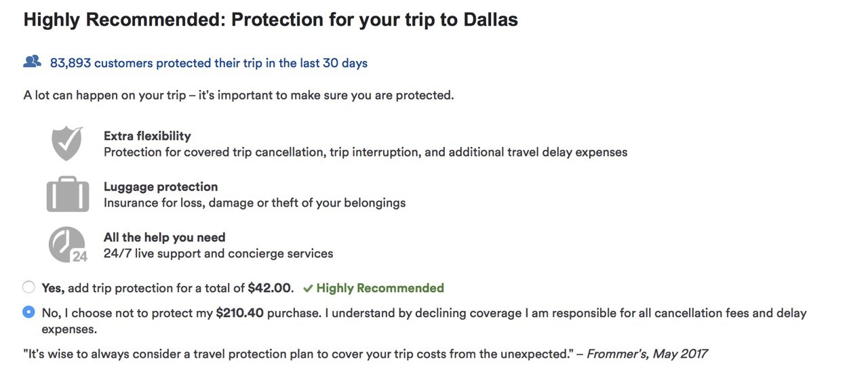Click the customers people icon

tap(32, 62)
